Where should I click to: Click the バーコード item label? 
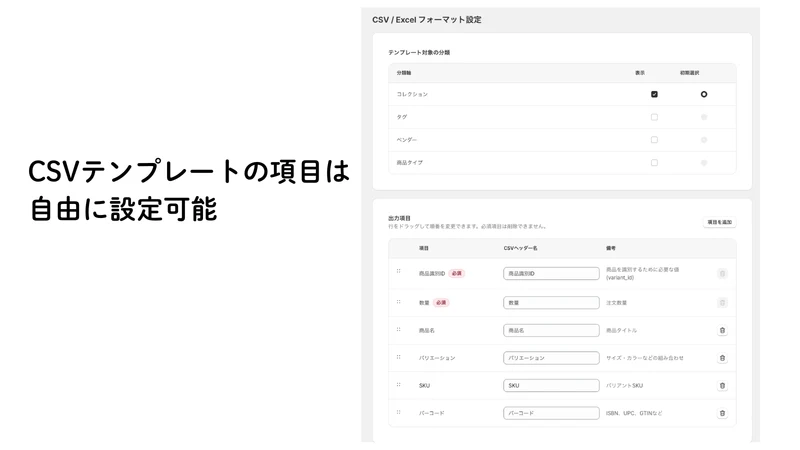click(x=432, y=413)
